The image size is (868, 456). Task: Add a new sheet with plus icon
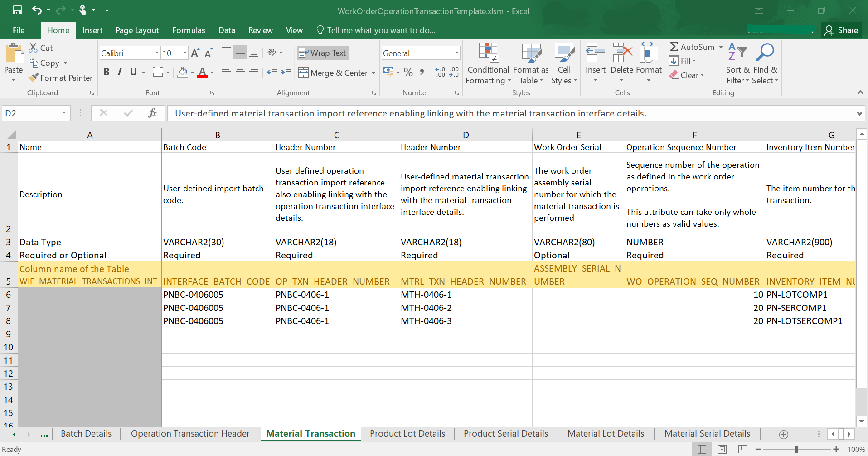tap(783, 434)
